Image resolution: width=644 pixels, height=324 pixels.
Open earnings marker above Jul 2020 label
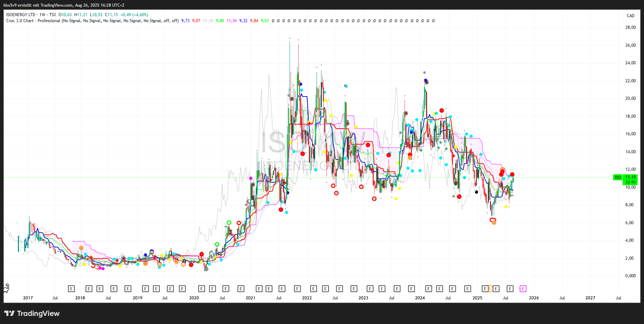[226, 289]
